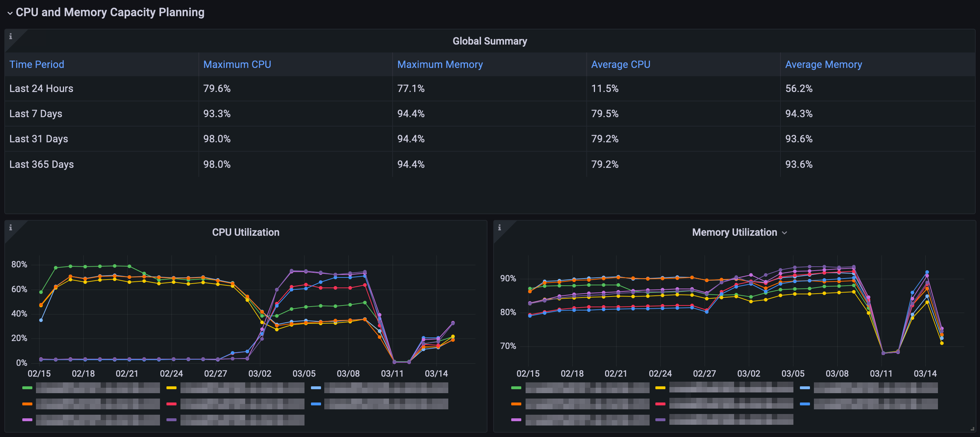Click the Memory Utilization panel info icon

[x=499, y=227]
